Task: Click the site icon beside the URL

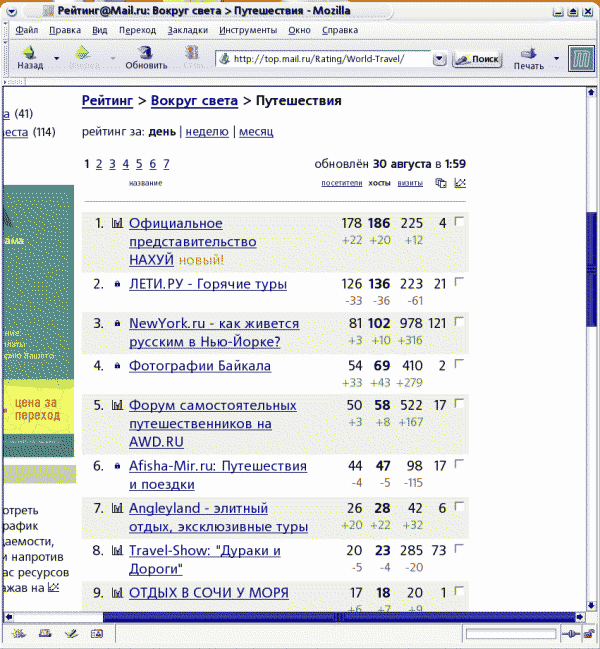Action: tap(224, 59)
